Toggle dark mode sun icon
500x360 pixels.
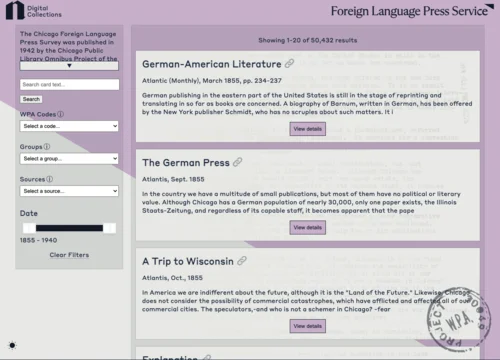click(12, 345)
